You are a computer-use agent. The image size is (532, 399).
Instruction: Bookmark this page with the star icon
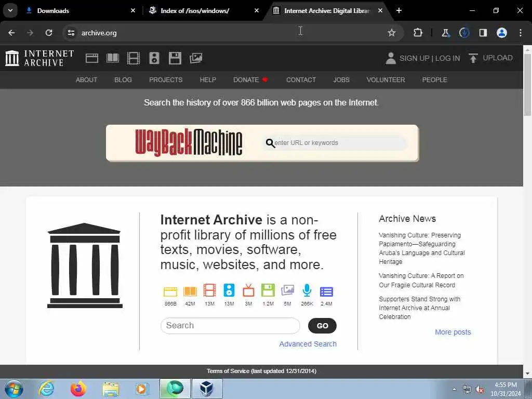(392, 33)
